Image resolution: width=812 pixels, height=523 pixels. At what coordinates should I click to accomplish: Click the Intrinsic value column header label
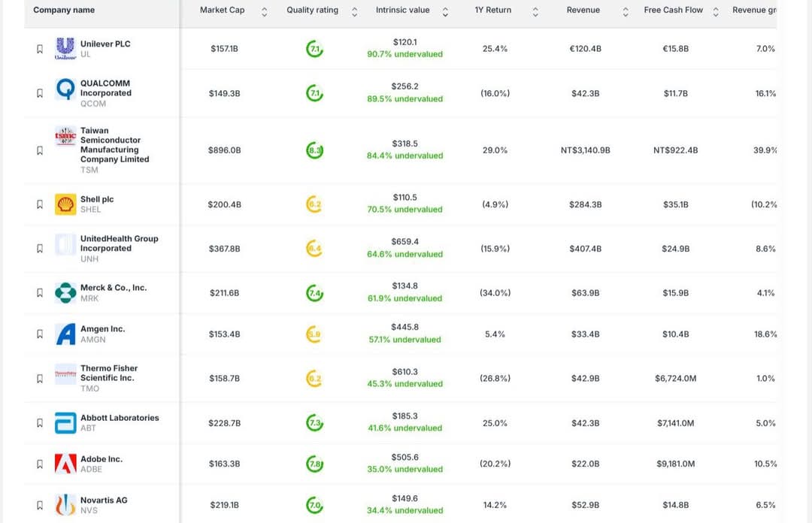click(x=403, y=10)
